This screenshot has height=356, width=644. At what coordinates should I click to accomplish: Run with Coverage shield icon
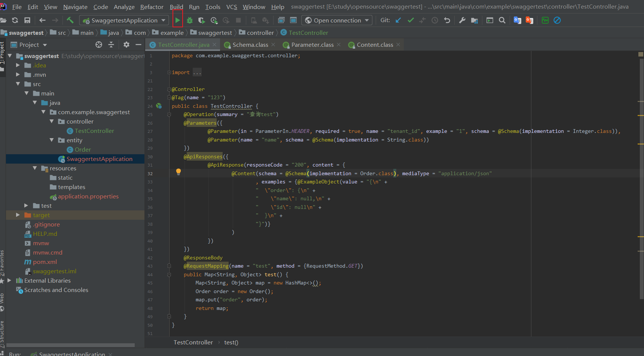point(202,20)
